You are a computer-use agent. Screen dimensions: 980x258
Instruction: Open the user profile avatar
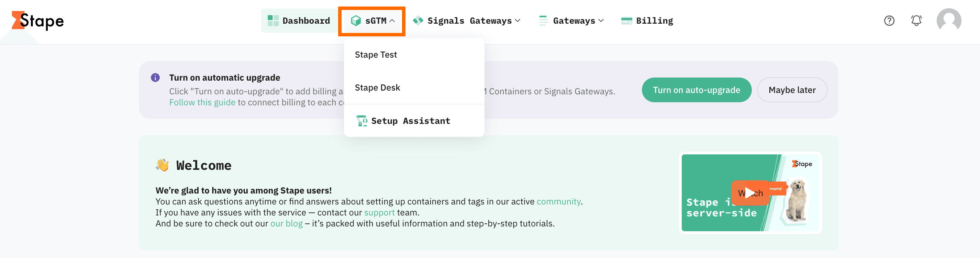point(948,21)
